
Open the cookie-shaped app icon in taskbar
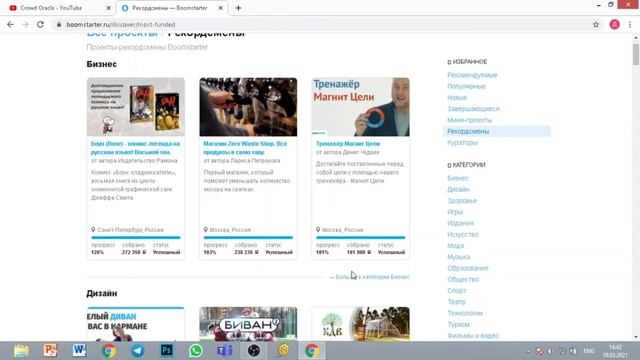click(x=283, y=351)
